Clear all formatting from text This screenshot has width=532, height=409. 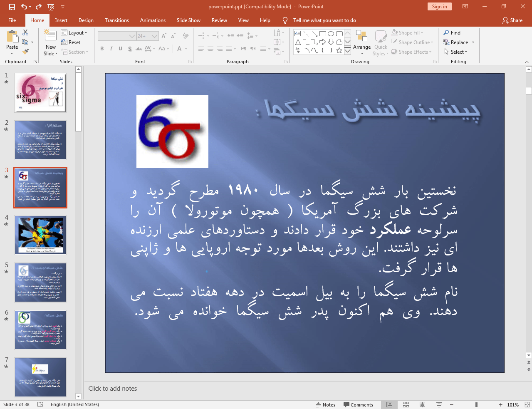pos(186,36)
